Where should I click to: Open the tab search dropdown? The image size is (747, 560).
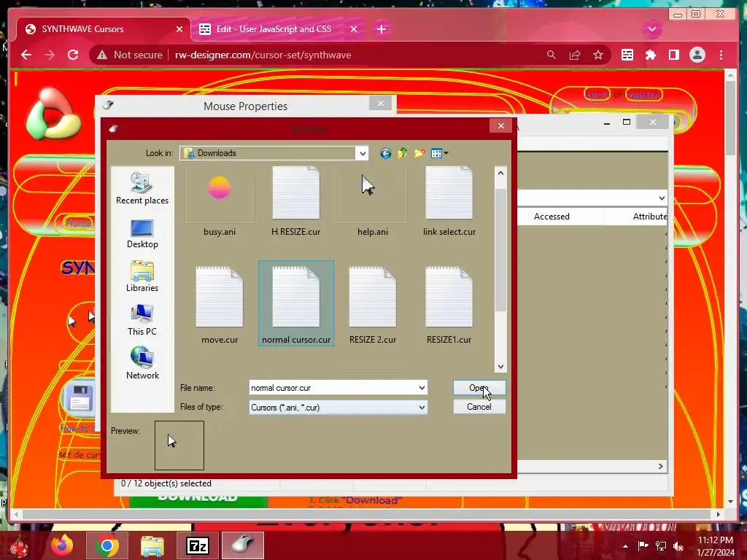pos(651,29)
